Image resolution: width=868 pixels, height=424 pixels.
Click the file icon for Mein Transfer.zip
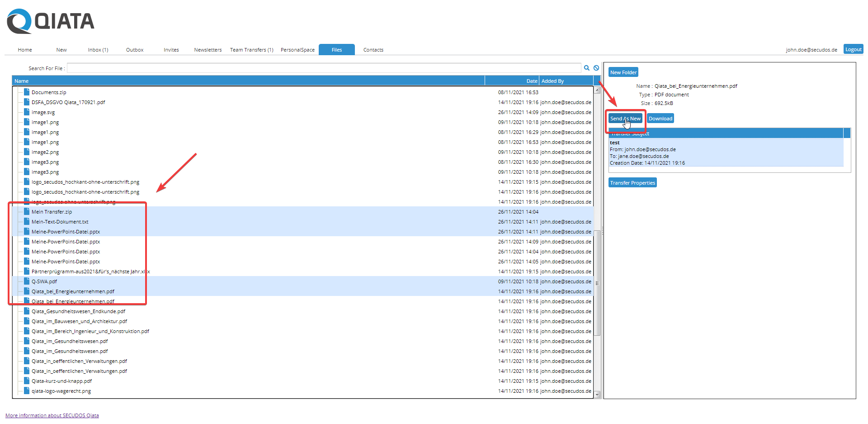pyautogui.click(x=27, y=212)
